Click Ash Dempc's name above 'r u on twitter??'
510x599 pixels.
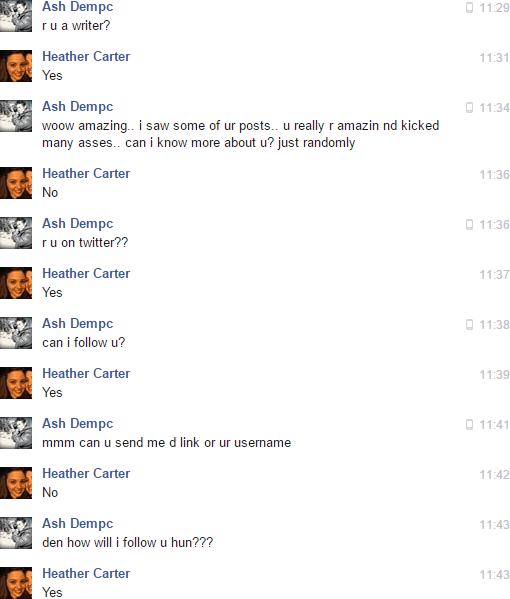(x=78, y=223)
